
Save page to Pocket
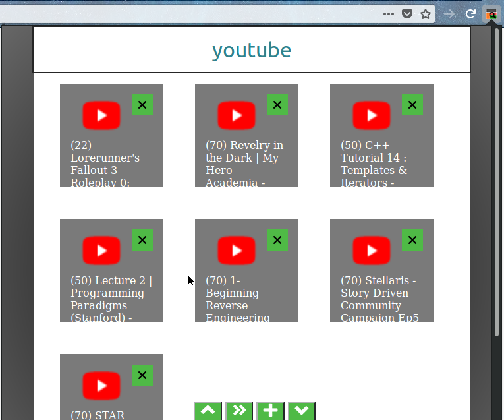click(x=407, y=14)
